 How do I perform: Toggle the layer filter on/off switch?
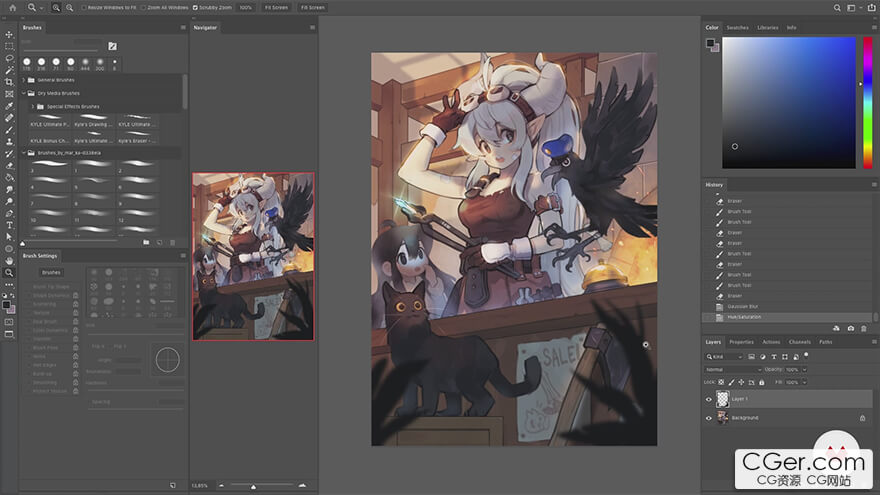pos(806,355)
